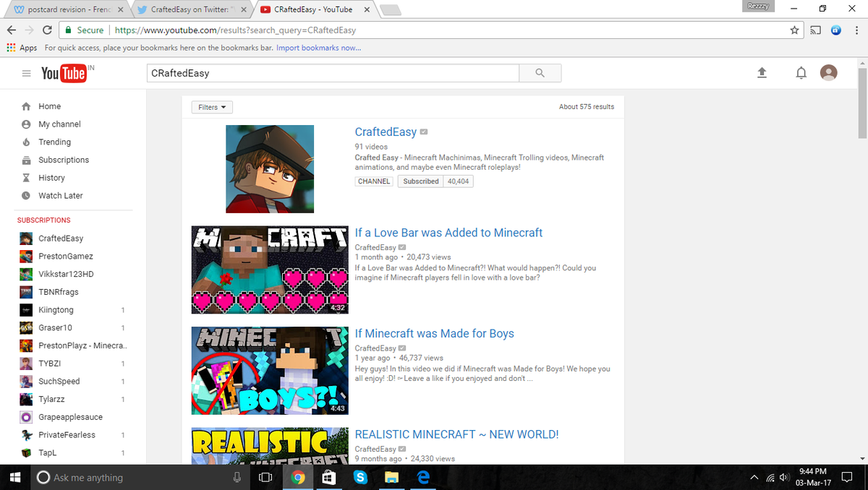Open the Windows Start menu
The image size is (868, 490).
point(14,477)
